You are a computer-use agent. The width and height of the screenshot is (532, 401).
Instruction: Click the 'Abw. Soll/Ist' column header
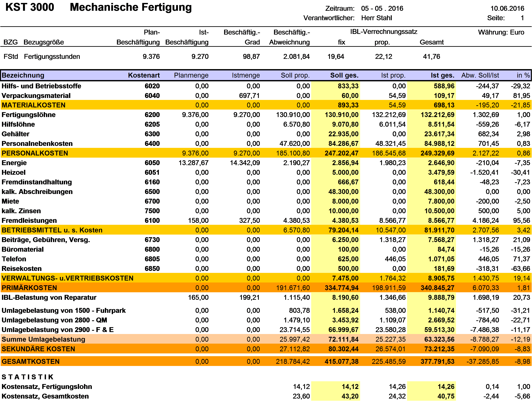point(480,75)
